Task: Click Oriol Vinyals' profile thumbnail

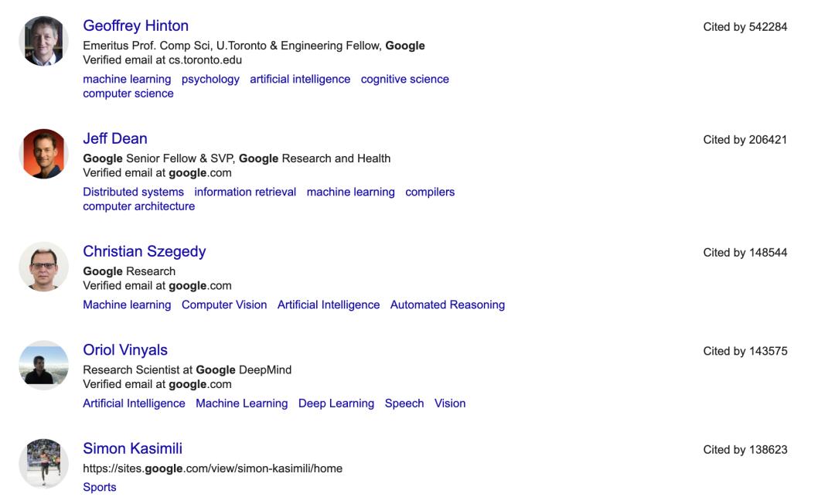Action: click(43, 365)
